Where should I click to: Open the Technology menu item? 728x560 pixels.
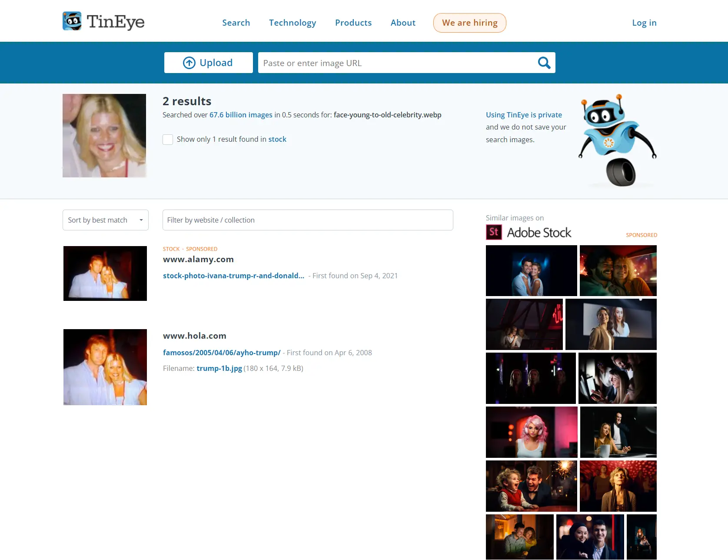293,23
